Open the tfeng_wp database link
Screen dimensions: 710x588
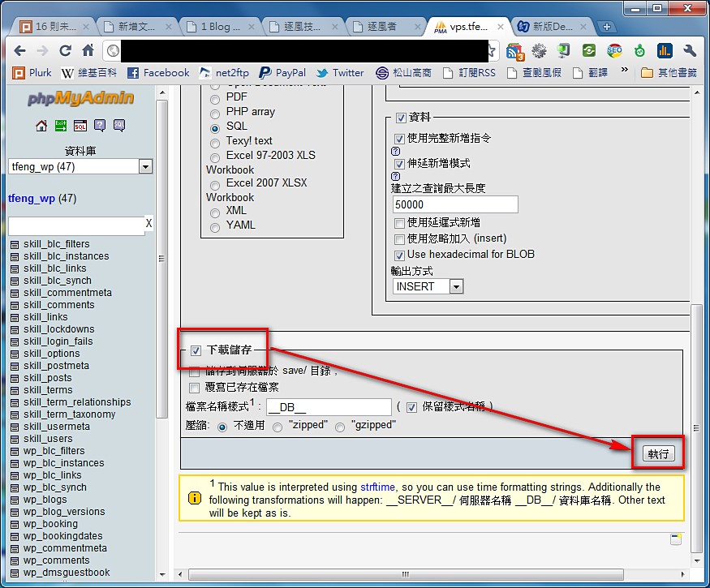pos(32,198)
